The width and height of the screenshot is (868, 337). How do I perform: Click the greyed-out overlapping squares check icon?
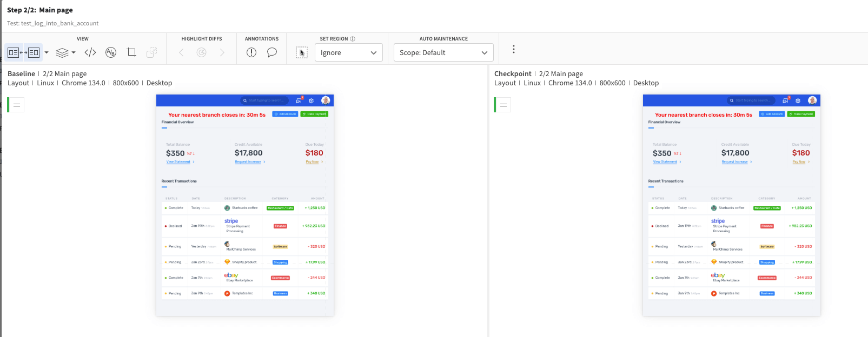[152, 52]
